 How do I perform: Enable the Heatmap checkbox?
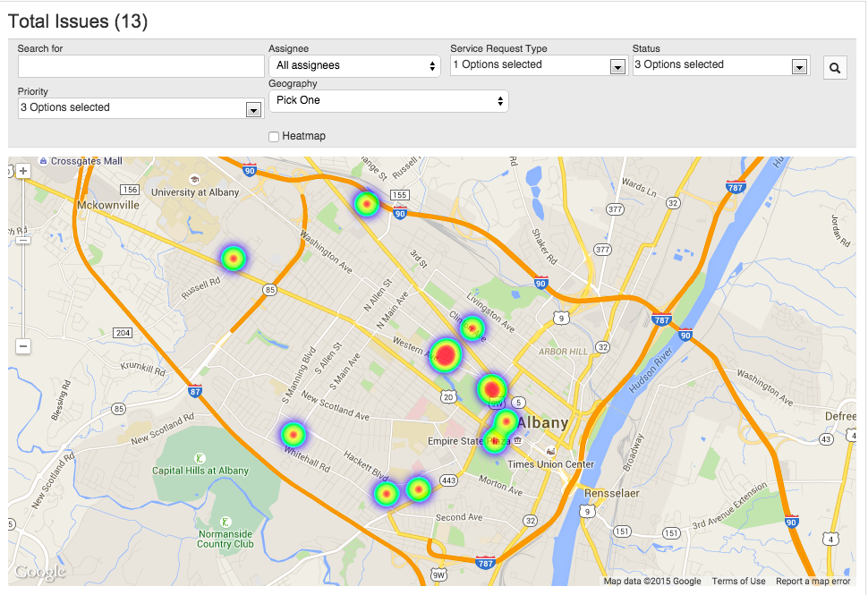(274, 136)
